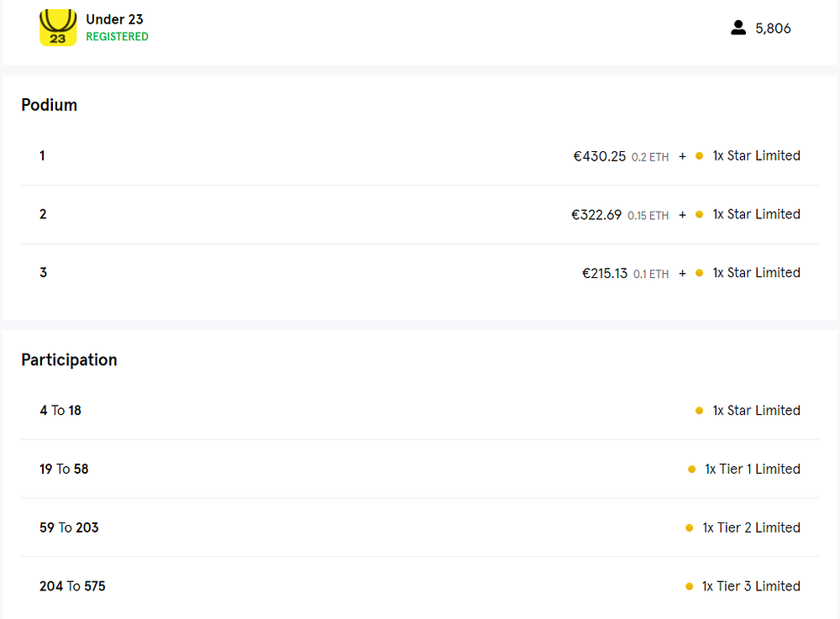Select the €430.25 first place prize

pos(600,156)
